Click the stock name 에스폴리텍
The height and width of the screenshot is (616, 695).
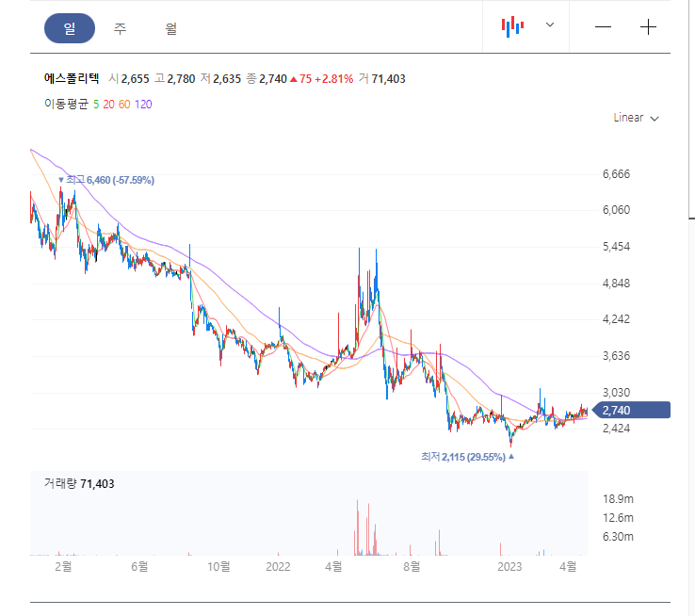(x=72, y=79)
